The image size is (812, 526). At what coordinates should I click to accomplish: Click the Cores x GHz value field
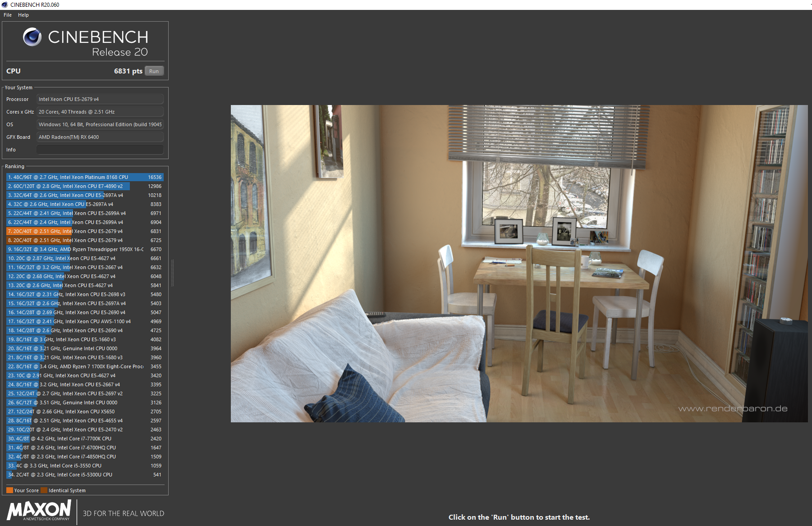tap(100, 112)
